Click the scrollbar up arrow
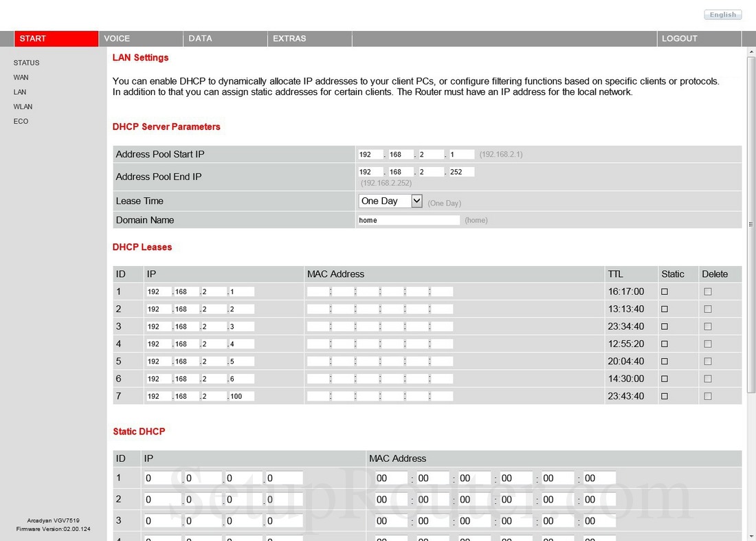The image size is (756, 541). pos(751,51)
